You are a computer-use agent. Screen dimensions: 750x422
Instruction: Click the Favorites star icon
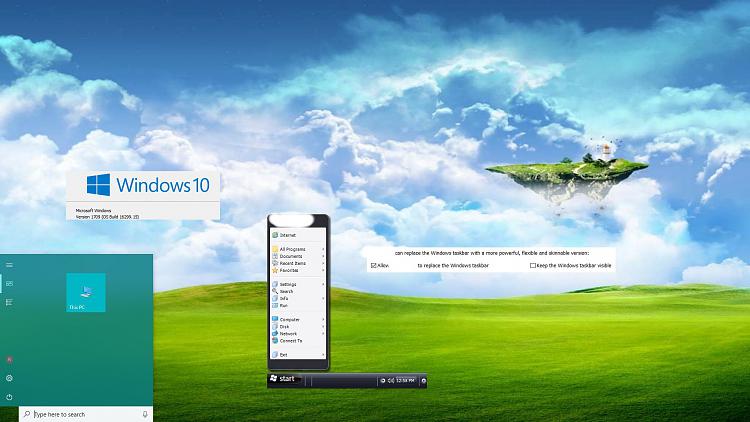point(275,270)
